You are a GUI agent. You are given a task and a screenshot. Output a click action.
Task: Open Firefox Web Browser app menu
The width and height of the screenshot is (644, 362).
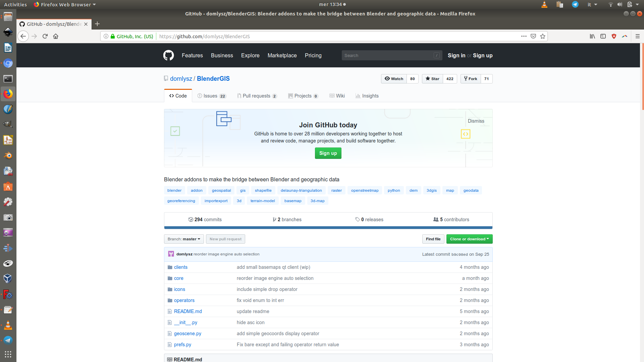pos(65,4)
